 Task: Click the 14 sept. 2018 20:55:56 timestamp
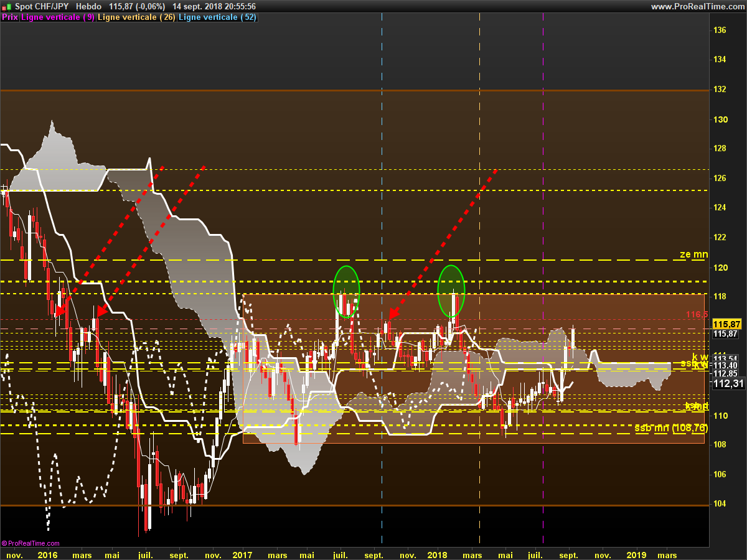click(214, 6)
